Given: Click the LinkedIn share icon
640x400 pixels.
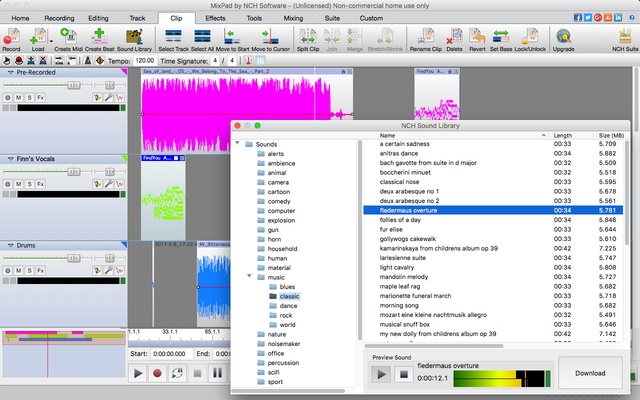Looking at the screenshot, I should (618, 18).
